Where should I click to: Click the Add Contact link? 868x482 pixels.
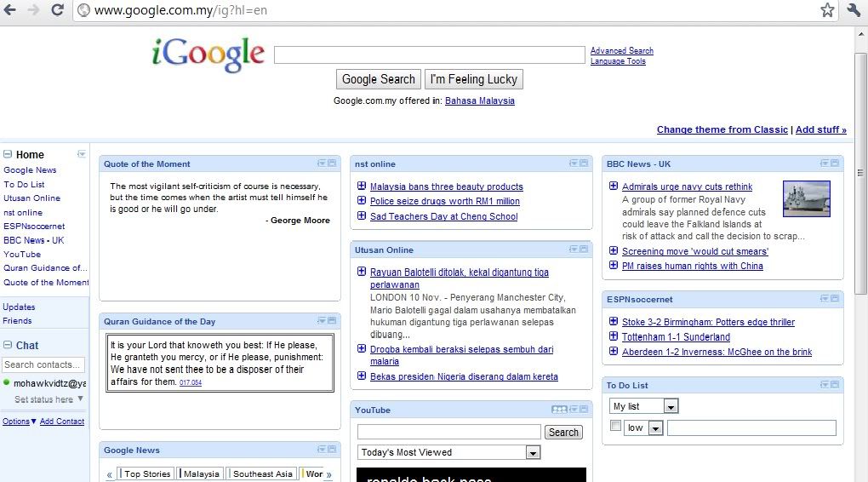62,421
